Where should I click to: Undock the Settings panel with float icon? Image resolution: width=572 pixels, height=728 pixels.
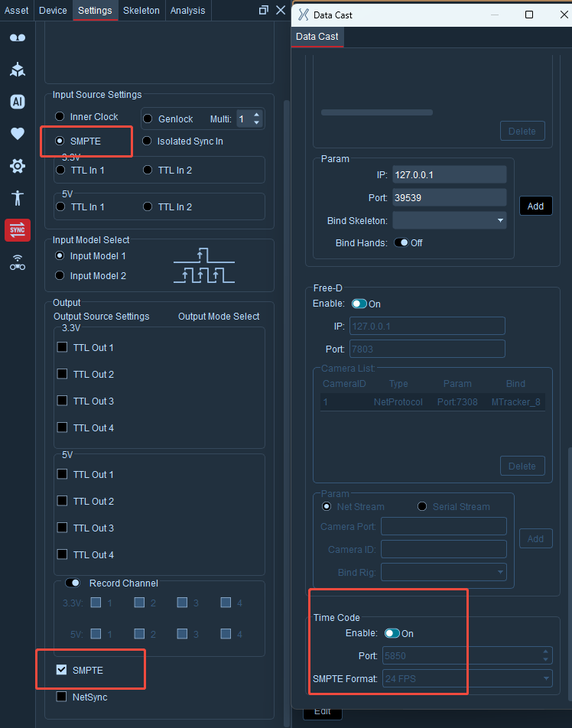264,10
